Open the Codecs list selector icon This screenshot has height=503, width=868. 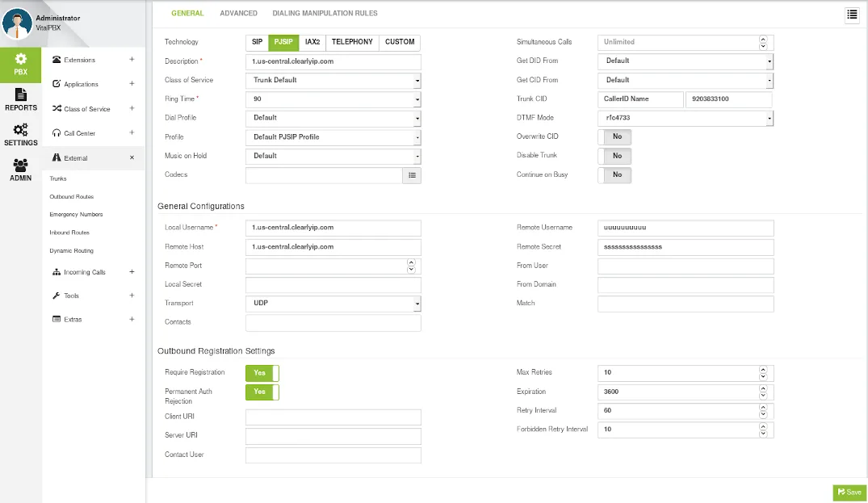(412, 175)
